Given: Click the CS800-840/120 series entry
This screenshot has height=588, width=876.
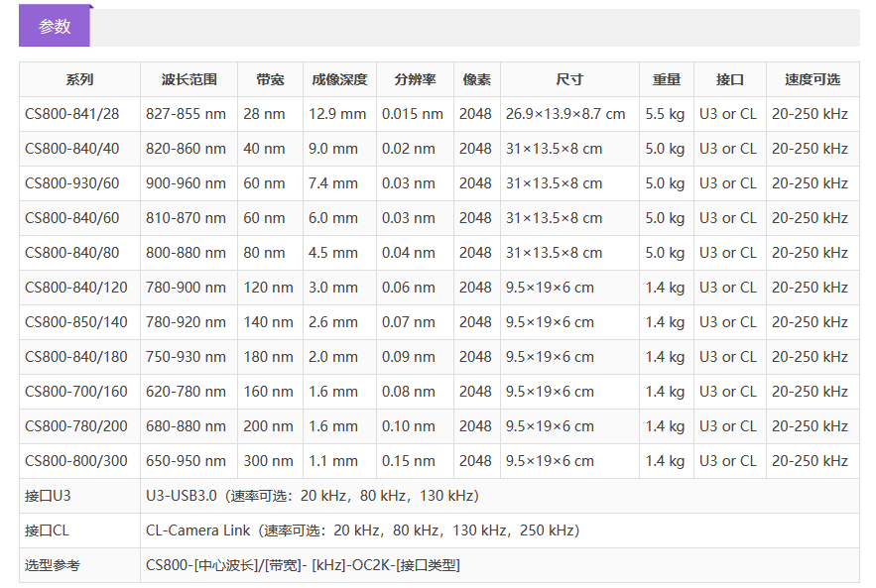Looking at the screenshot, I should [x=76, y=288].
